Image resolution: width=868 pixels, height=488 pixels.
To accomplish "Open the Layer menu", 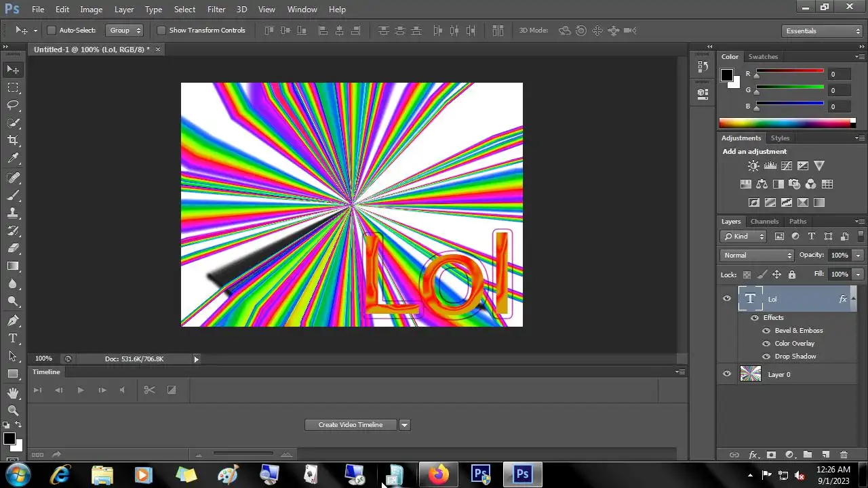I will pyautogui.click(x=124, y=9).
